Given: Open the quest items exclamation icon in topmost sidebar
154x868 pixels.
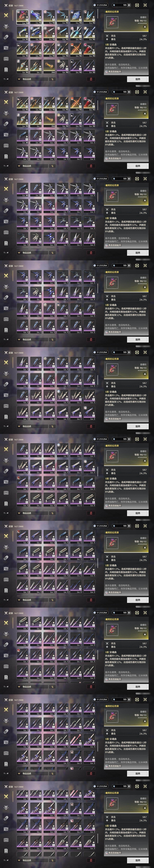Looking at the screenshot, I should click(6, 69).
